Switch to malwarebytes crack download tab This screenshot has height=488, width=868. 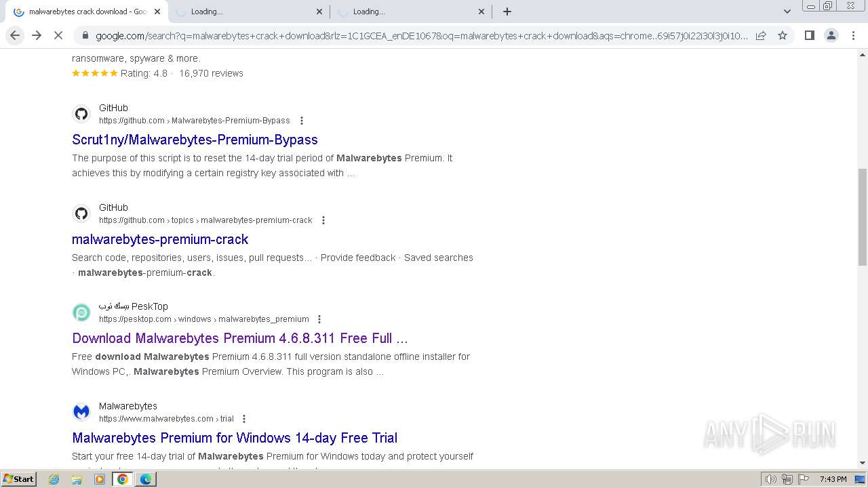[x=87, y=12]
